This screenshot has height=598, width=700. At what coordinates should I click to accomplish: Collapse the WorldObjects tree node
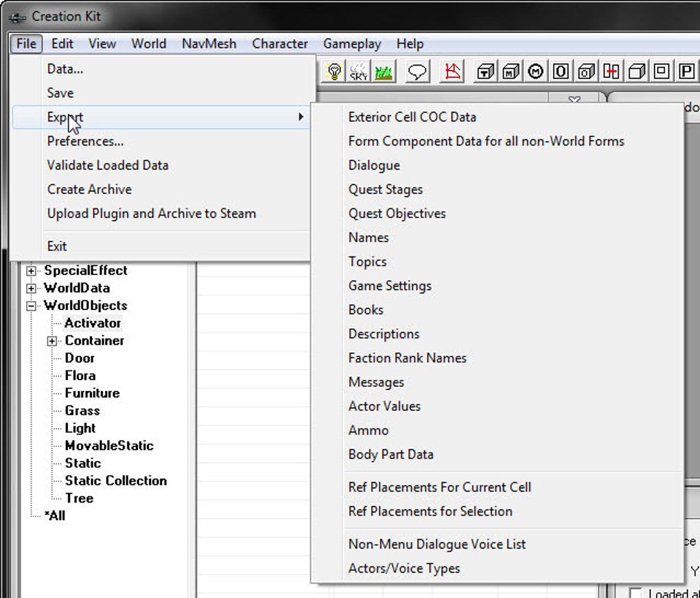31,306
